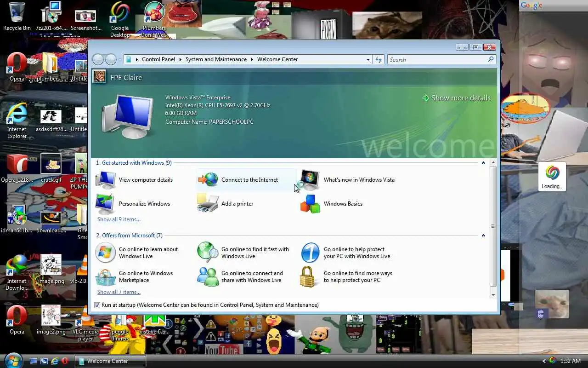The height and width of the screenshot is (368, 588).
Task: Expand System and Maintenance breadcrumb arrow
Action: tap(252, 59)
